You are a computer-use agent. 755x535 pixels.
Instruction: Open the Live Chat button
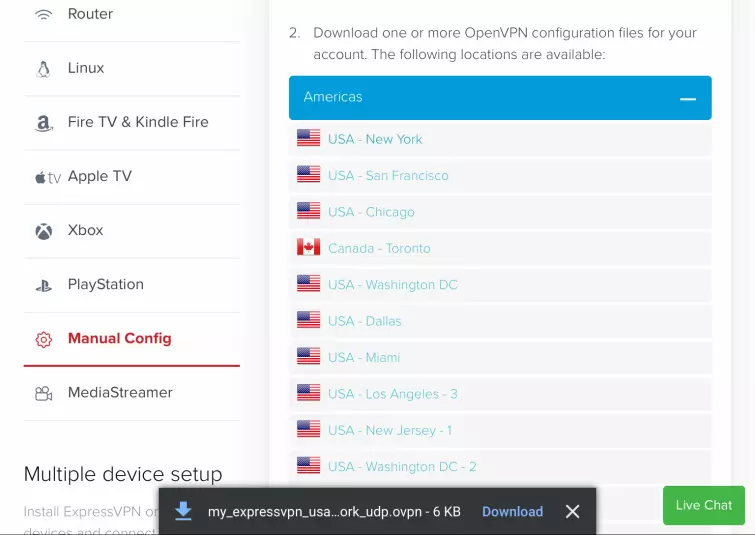coord(703,505)
